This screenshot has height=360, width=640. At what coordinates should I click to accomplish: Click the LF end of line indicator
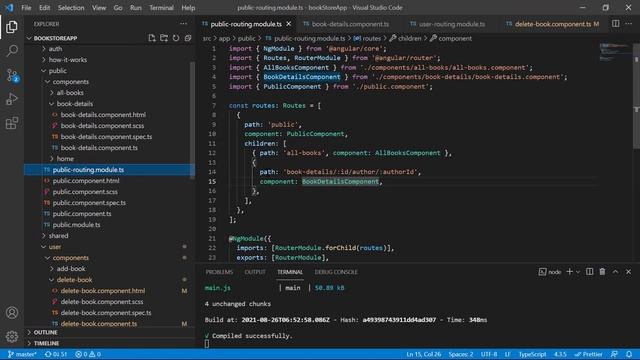tap(508, 354)
